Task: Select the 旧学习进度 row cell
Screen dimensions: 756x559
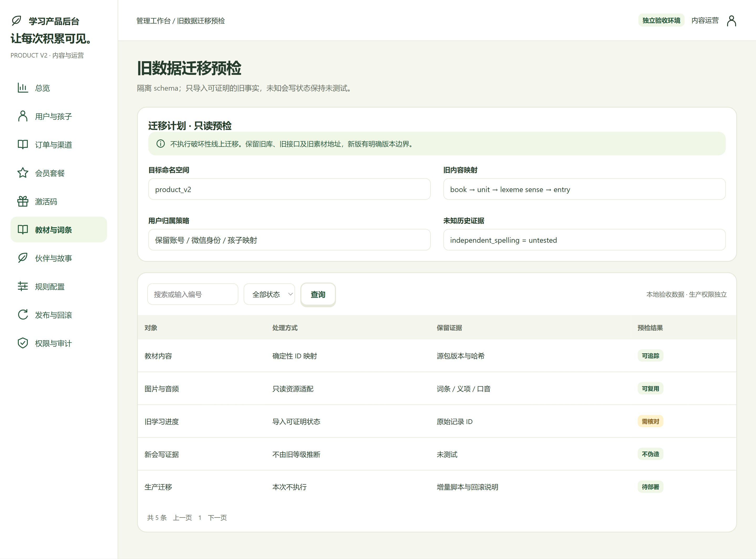Action: (162, 422)
